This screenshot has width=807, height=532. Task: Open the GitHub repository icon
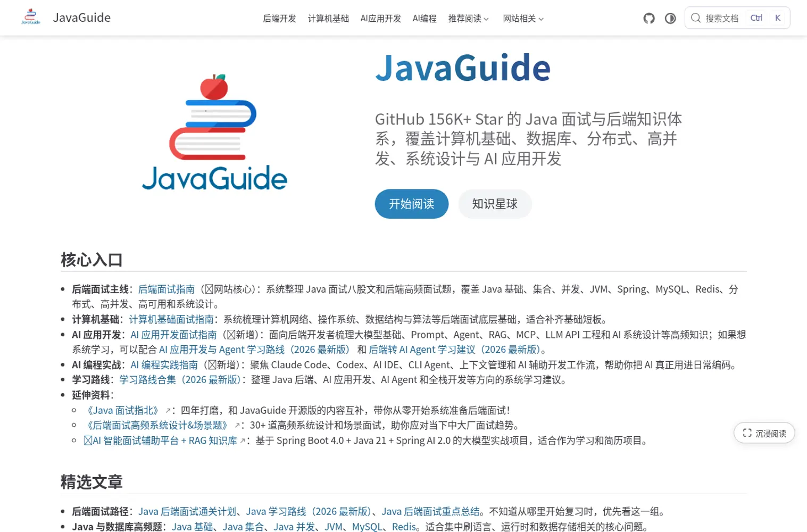pyautogui.click(x=649, y=18)
